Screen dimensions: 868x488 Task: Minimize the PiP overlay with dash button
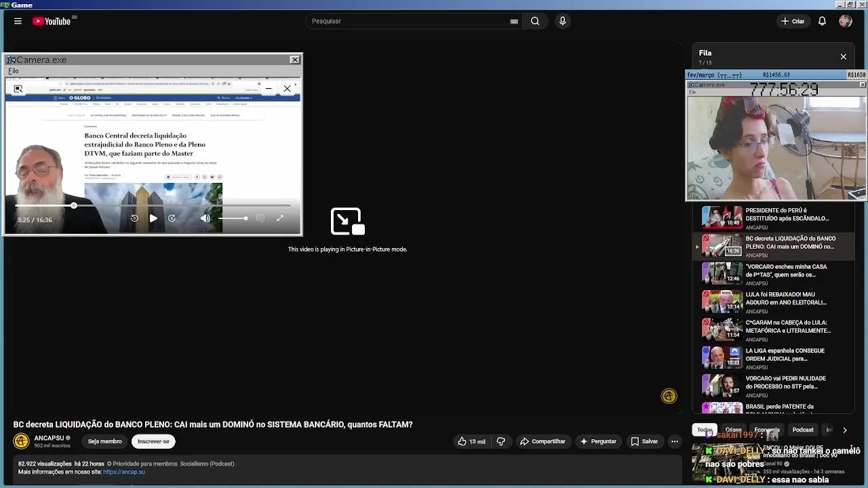(269, 89)
